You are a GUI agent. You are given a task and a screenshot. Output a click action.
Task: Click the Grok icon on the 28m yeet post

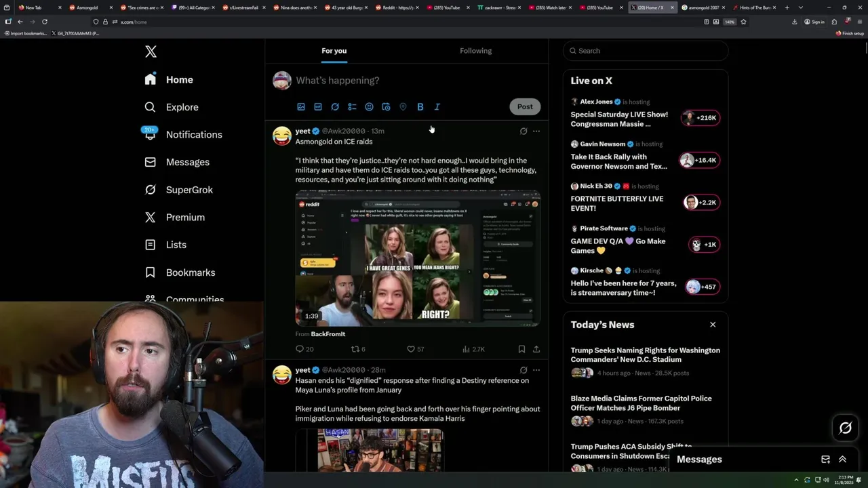[x=524, y=371]
